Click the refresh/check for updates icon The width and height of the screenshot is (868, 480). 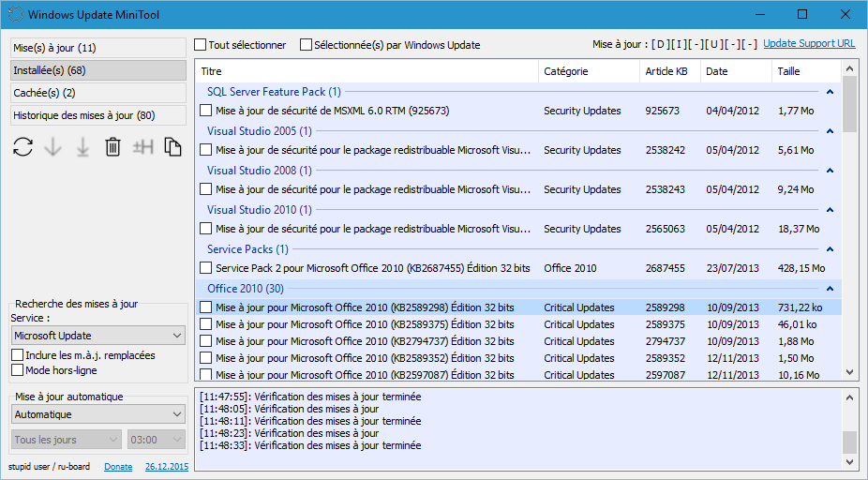coord(22,147)
